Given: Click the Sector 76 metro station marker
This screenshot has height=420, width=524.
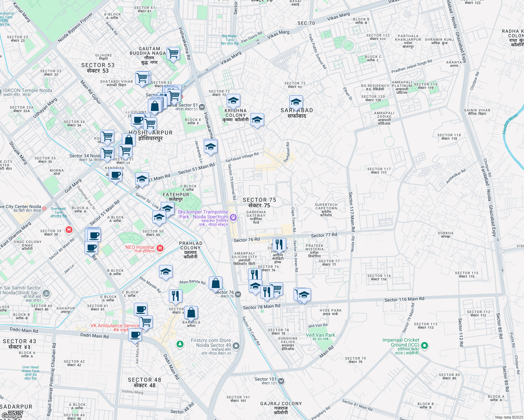Looking at the screenshot, I should point(238,294).
